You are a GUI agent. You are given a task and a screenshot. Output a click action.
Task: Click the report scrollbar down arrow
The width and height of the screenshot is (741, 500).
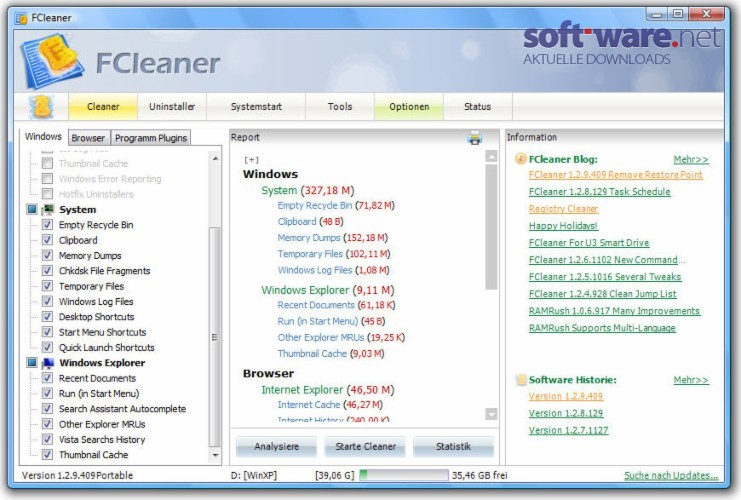[x=491, y=414]
